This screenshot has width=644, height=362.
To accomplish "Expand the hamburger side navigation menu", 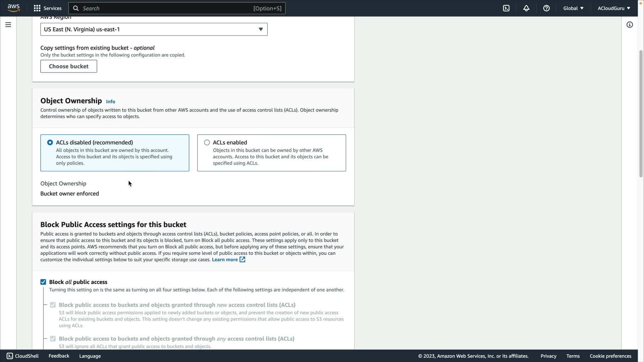I will (x=8, y=25).
